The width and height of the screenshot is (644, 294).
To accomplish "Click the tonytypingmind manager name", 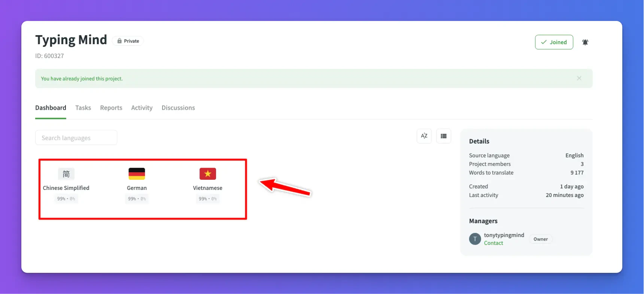I will [504, 235].
